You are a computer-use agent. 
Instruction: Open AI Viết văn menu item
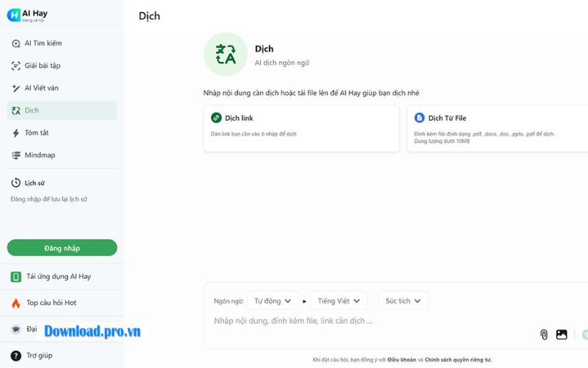[62, 88]
